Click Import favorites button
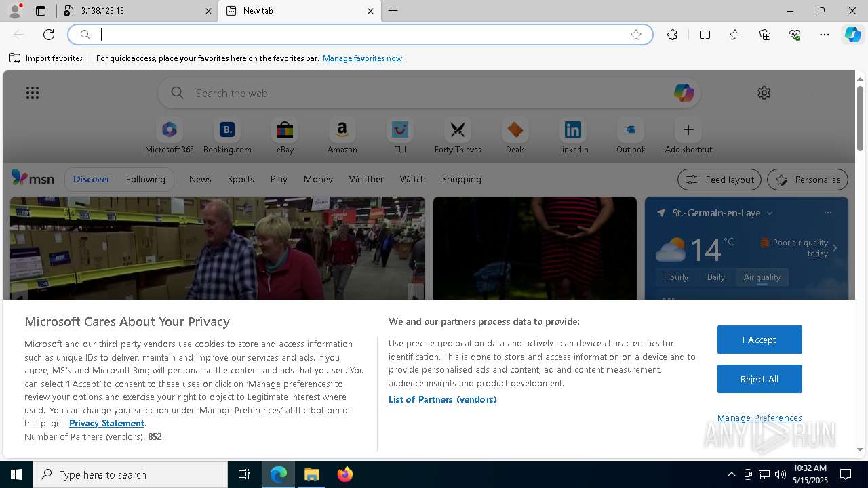This screenshot has width=868, height=488. point(46,58)
